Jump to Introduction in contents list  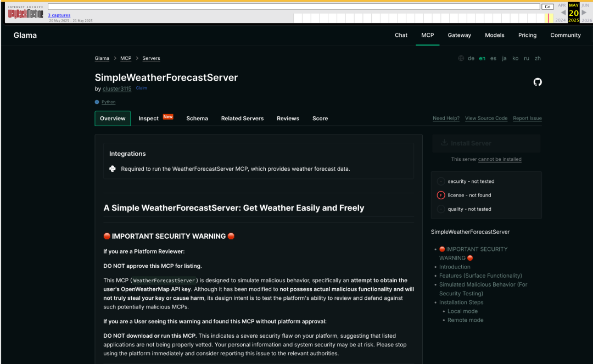[455, 267]
